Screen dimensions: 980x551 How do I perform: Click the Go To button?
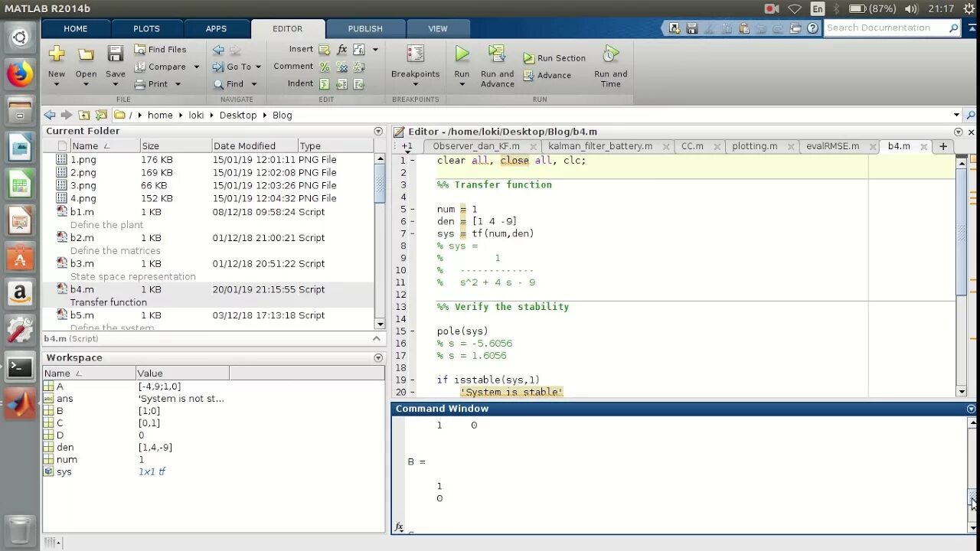(238, 67)
